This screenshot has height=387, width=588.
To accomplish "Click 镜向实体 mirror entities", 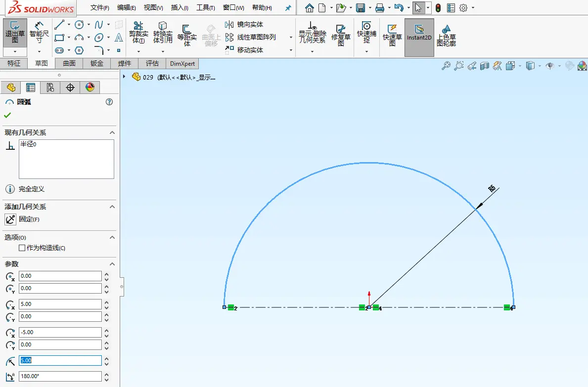I will click(244, 25).
